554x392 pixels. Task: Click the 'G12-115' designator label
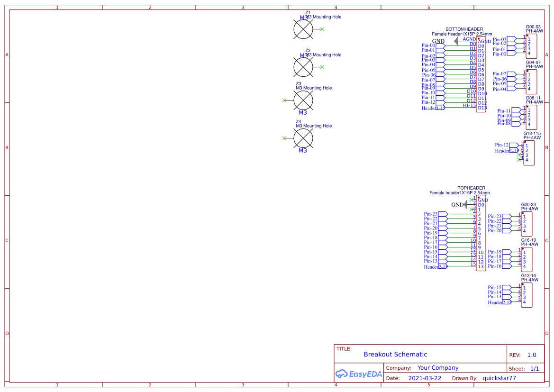pos(532,134)
